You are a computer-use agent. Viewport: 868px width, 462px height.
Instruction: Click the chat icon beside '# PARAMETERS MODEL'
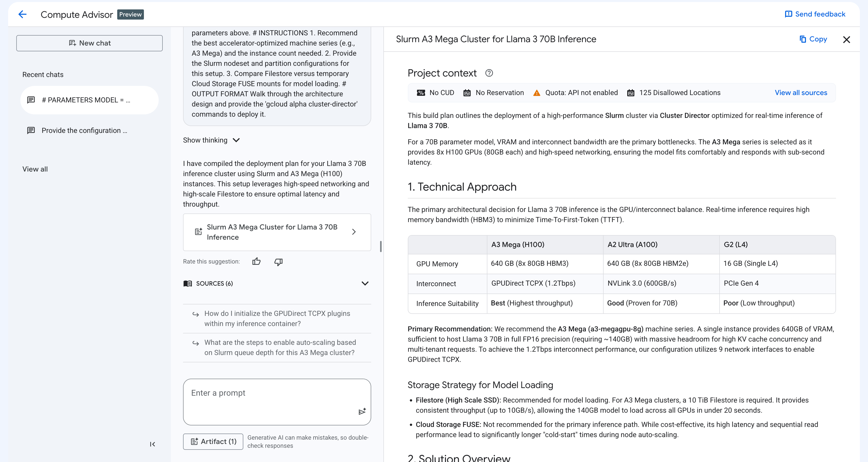click(x=31, y=100)
